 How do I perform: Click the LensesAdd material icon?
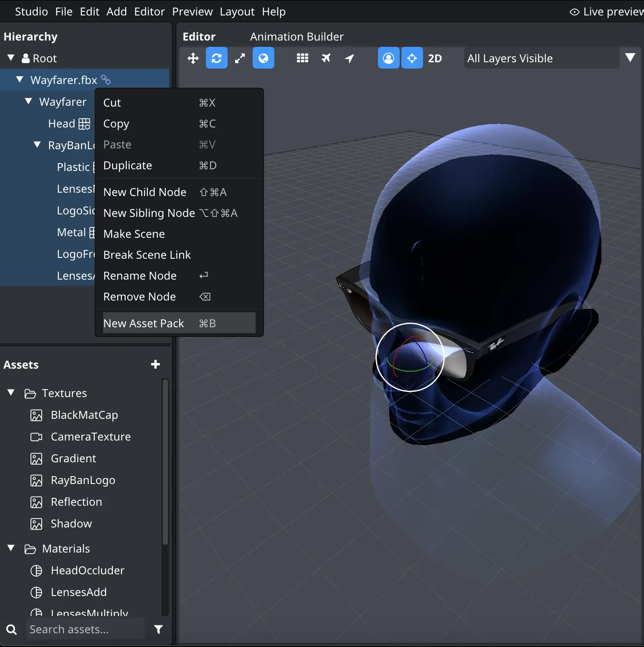pos(36,592)
